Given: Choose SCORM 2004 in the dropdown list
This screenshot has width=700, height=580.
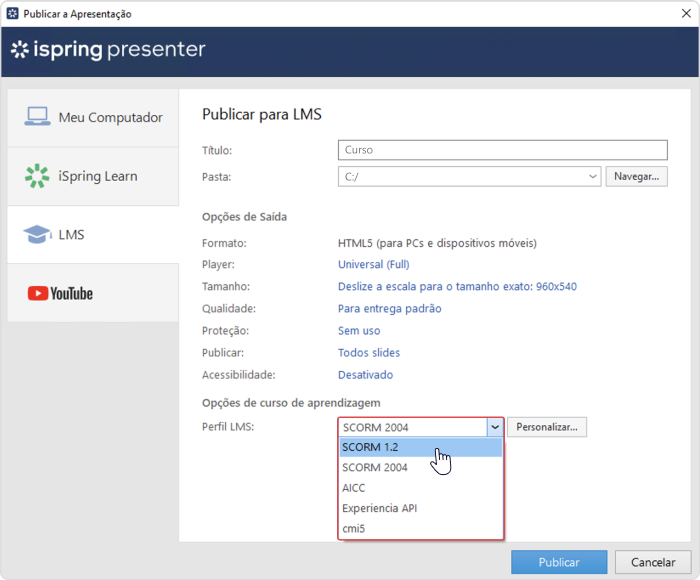Looking at the screenshot, I should [x=421, y=467].
